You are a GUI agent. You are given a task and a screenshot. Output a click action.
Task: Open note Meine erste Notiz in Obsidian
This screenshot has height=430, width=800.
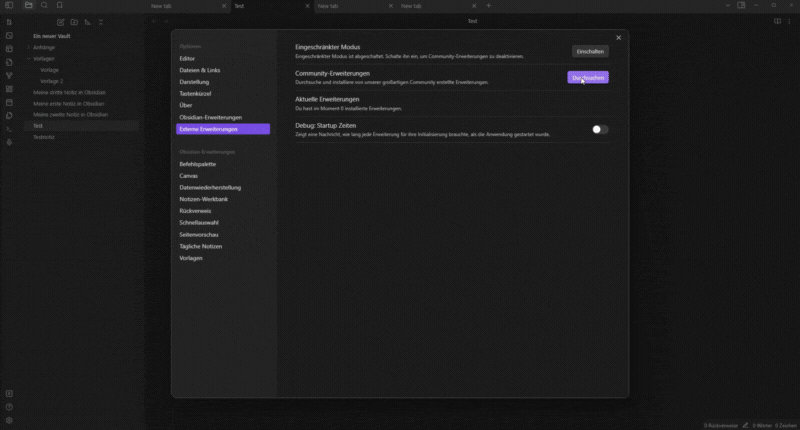[x=68, y=104]
